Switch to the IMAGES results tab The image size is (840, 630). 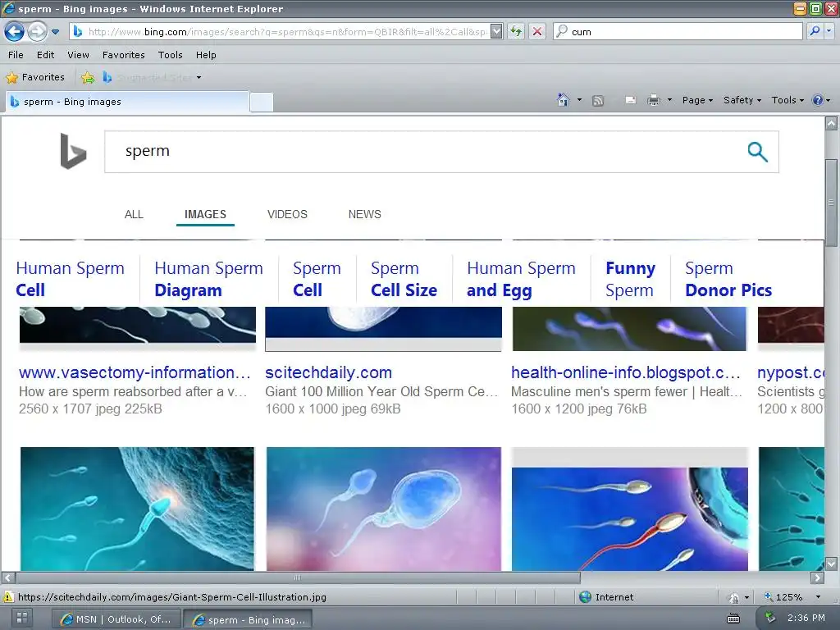(x=205, y=214)
